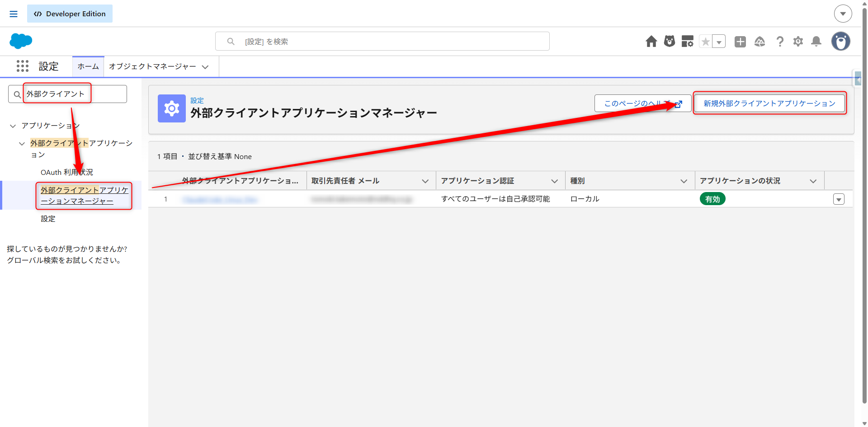
Task: Open the user avatar profile menu
Action: pos(840,41)
